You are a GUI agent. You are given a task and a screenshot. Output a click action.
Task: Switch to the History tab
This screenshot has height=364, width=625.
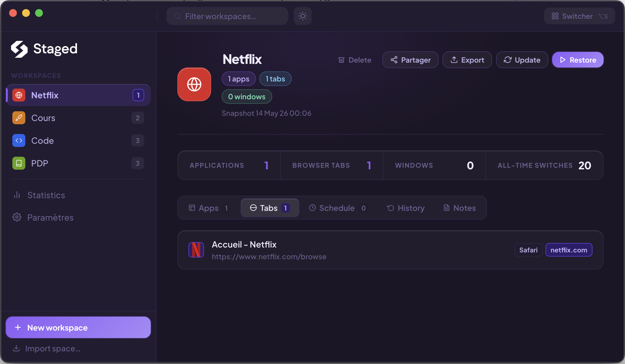click(406, 208)
